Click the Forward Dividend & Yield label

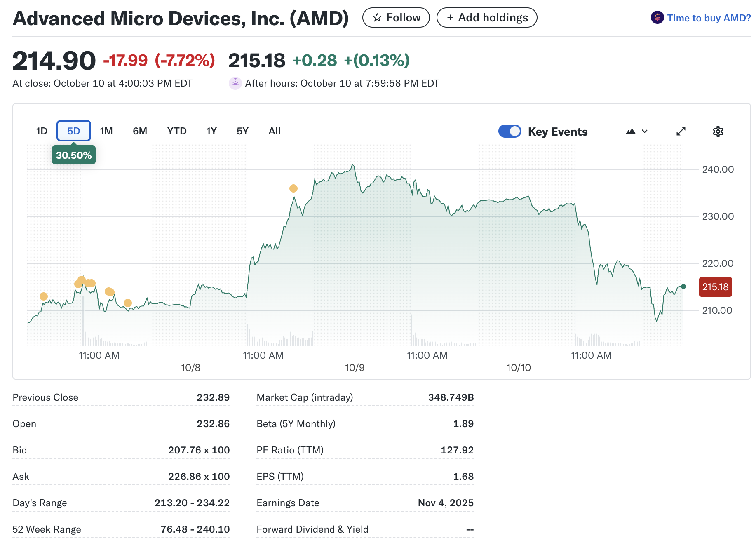312,529
